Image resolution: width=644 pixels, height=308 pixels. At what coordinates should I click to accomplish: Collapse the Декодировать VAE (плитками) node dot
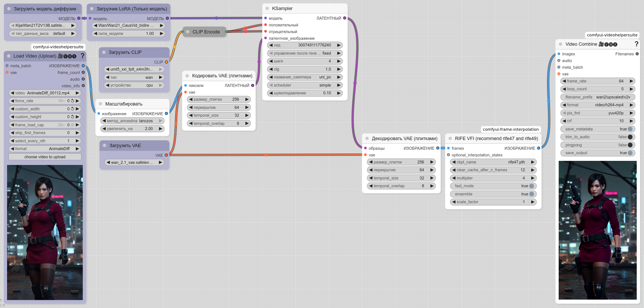[367, 139]
